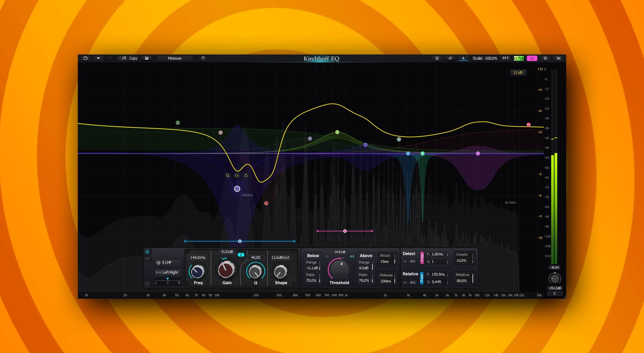Image resolution: width=644 pixels, height=353 pixels.
Task: Open the preset folder icon
Action: point(86,58)
